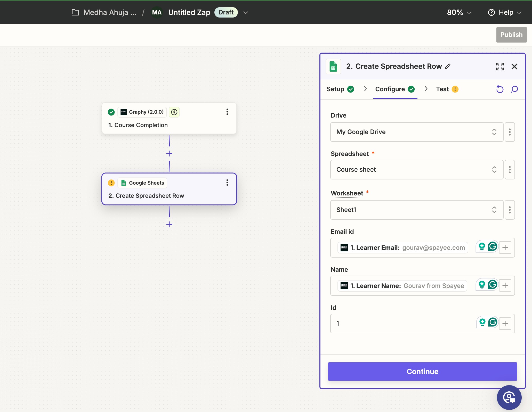
Task: Click the Continue button
Action: pos(422,372)
